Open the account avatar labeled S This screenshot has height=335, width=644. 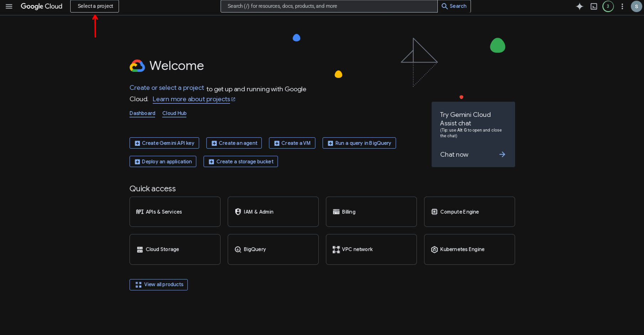coord(636,6)
